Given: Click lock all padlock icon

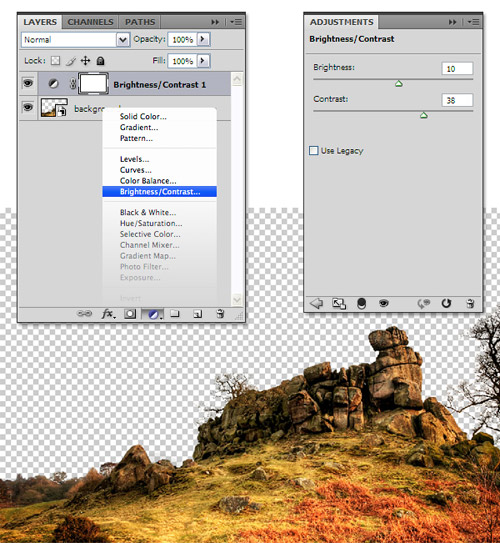Looking at the screenshot, I should click(x=100, y=61).
